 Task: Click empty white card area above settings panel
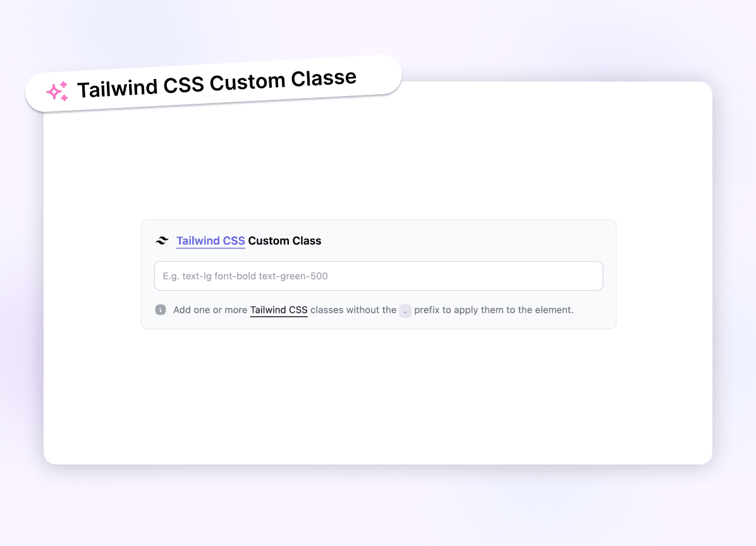378,164
